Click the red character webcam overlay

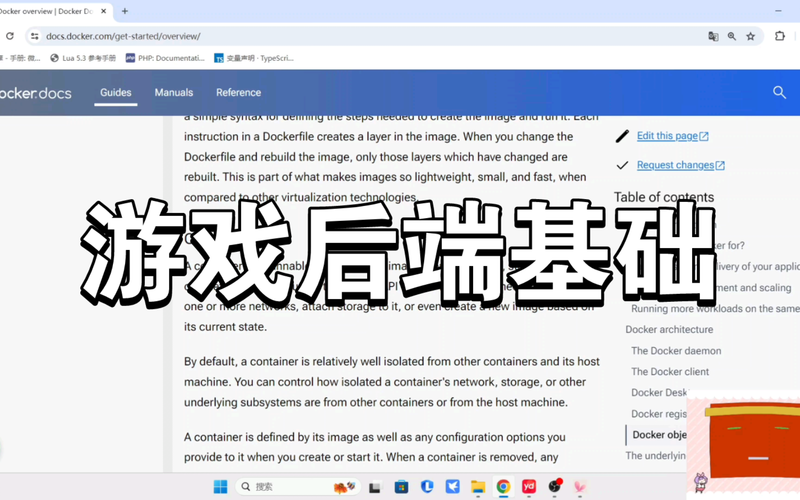[x=743, y=445]
